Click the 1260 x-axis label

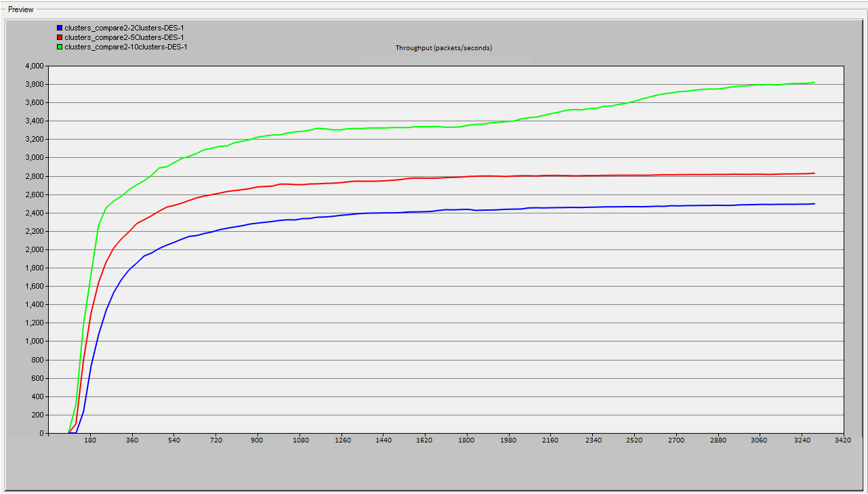pyautogui.click(x=342, y=440)
